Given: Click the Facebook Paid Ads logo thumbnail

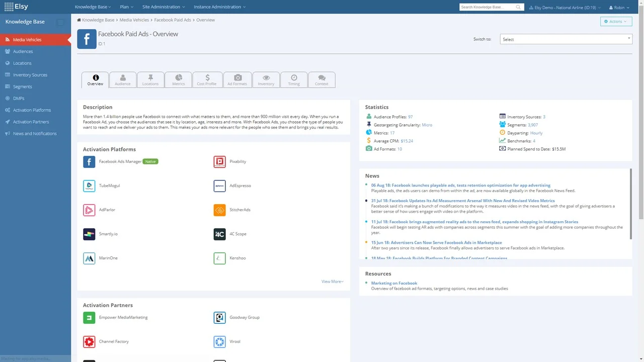Looking at the screenshot, I should point(87,39).
